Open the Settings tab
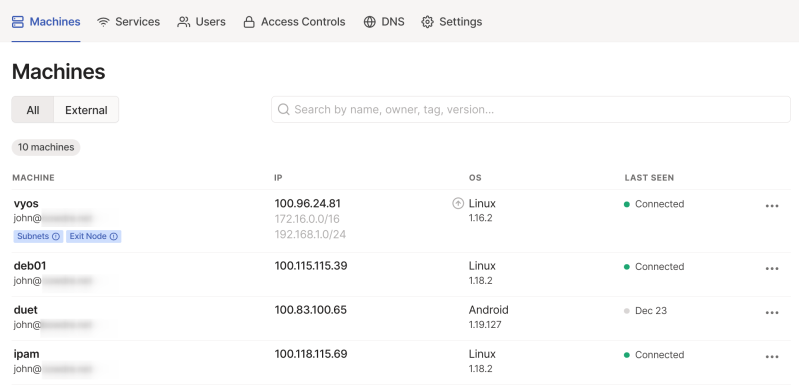The width and height of the screenshot is (799, 386). (451, 22)
